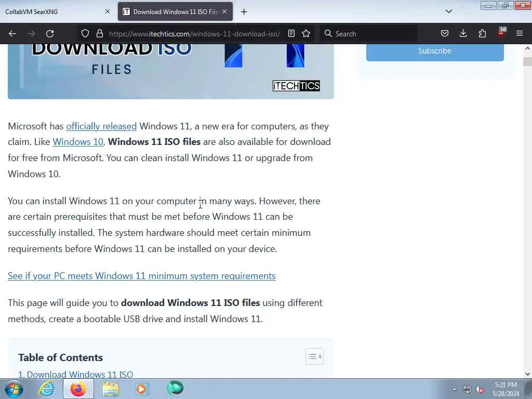Open the extensions puzzle icon

482,34
